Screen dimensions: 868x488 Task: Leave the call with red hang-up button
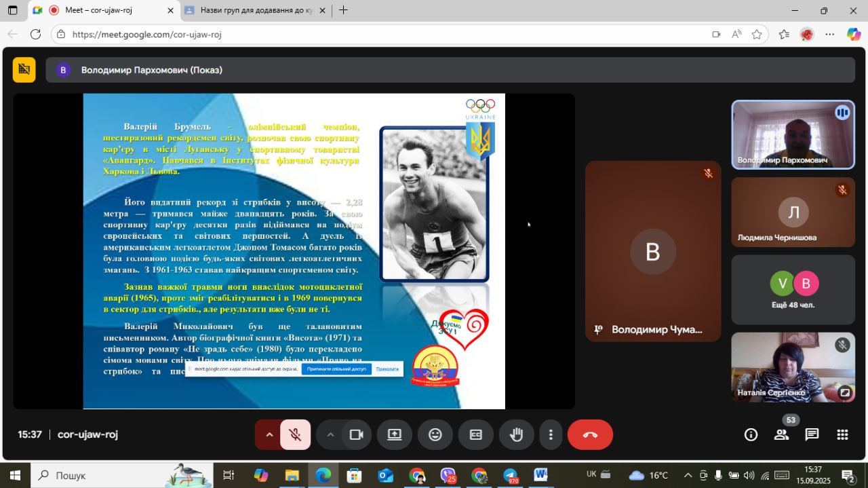point(589,435)
